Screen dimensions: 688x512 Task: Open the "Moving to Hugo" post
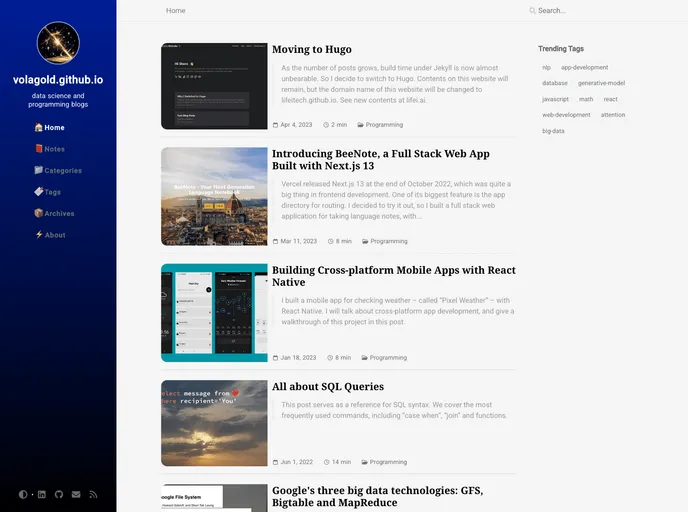(312, 49)
